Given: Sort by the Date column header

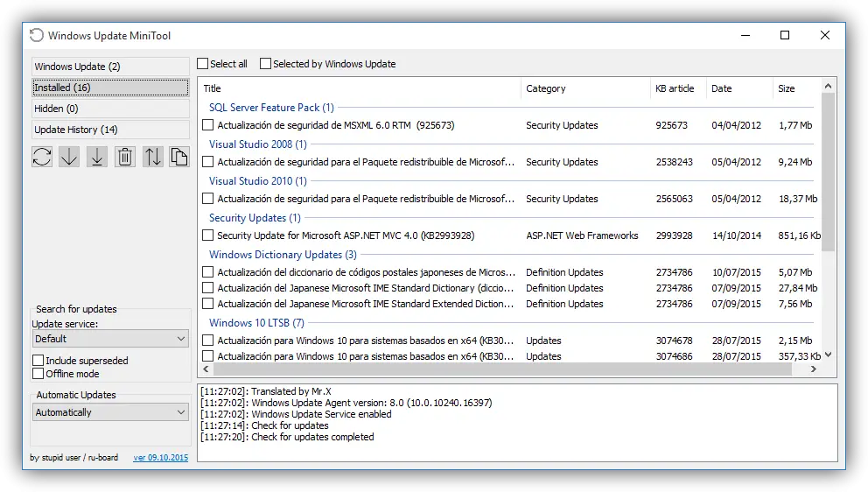Looking at the screenshot, I should 739,88.
